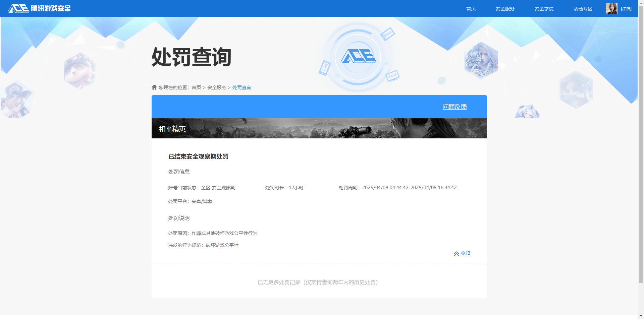
Task: Click the 处罚查询 breadcrumb entry
Action: pos(241,87)
